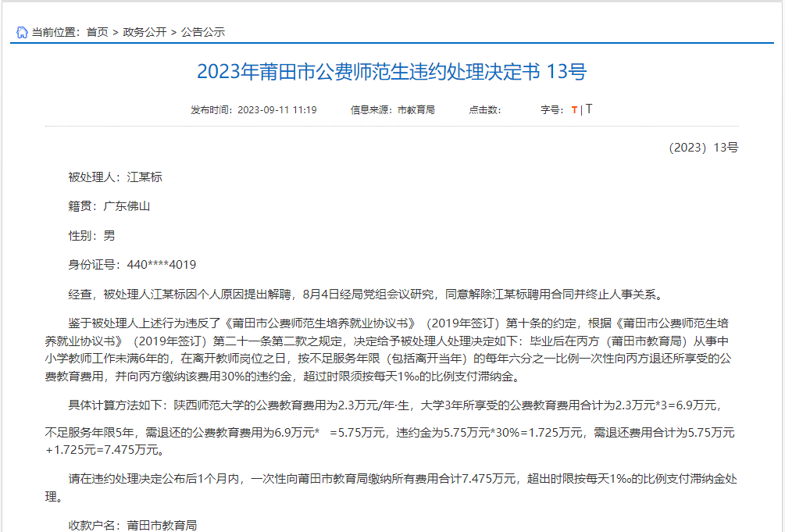The height and width of the screenshot is (532, 785).
Task: Open 公告公示 breadcrumb link
Action: (x=203, y=32)
